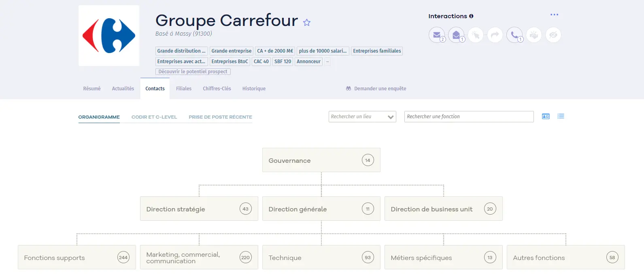Click the Entreprises familiales tag
644x277 pixels.
tap(377, 51)
